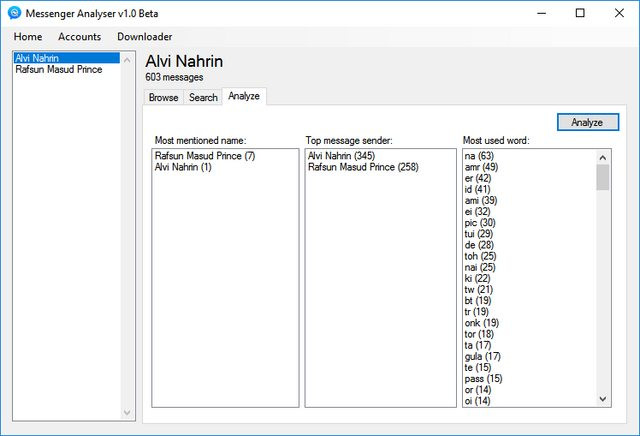This screenshot has width=640, height=436.
Task: Open the Home menu
Action: pyautogui.click(x=28, y=37)
